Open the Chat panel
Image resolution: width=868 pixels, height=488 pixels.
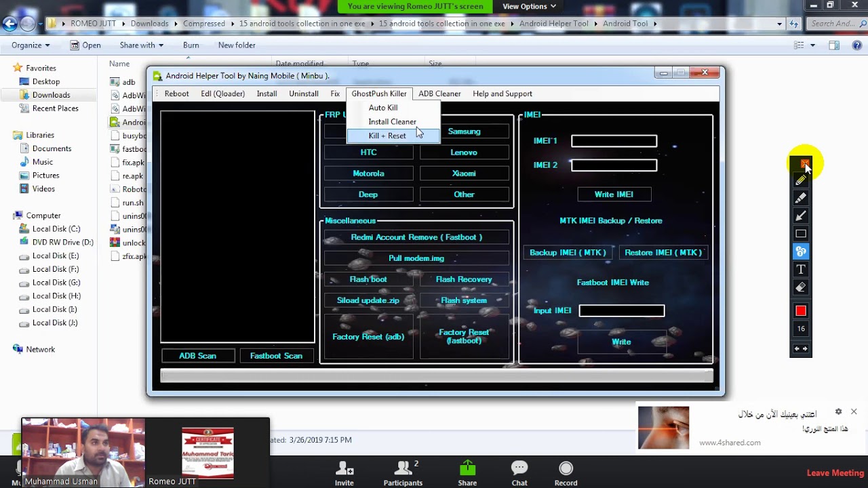click(x=519, y=473)
